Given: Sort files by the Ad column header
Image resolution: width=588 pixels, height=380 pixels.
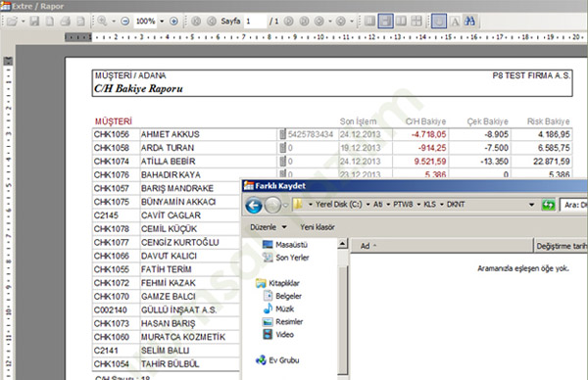Looking at the screenshot, I should [x=442, y=246].
